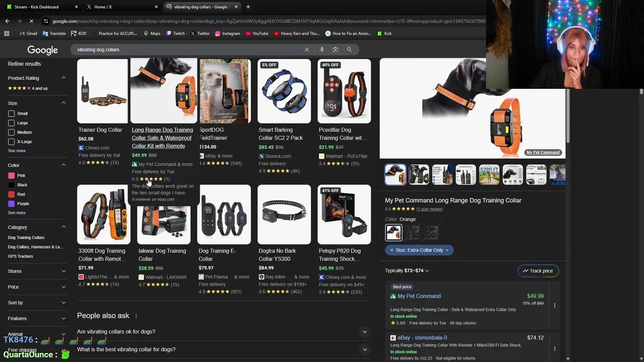Open Gmail bookmark
Image resolution: width=644 pixels, height=362 pixels.
28,33
